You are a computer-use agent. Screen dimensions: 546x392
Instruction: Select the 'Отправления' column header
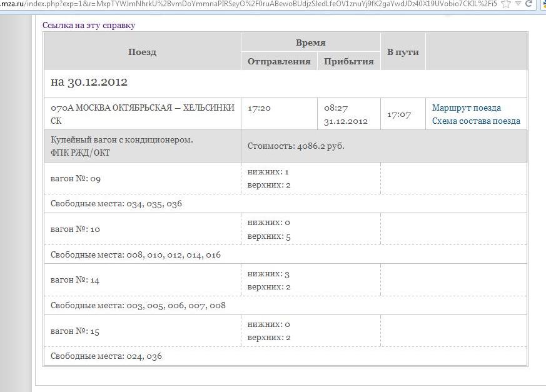tap(279, 61)
